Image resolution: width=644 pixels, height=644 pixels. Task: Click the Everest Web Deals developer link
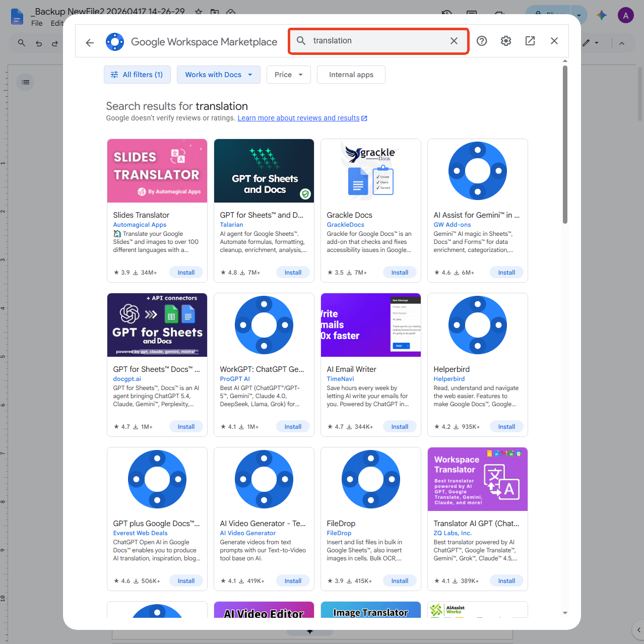coord(140,533)
